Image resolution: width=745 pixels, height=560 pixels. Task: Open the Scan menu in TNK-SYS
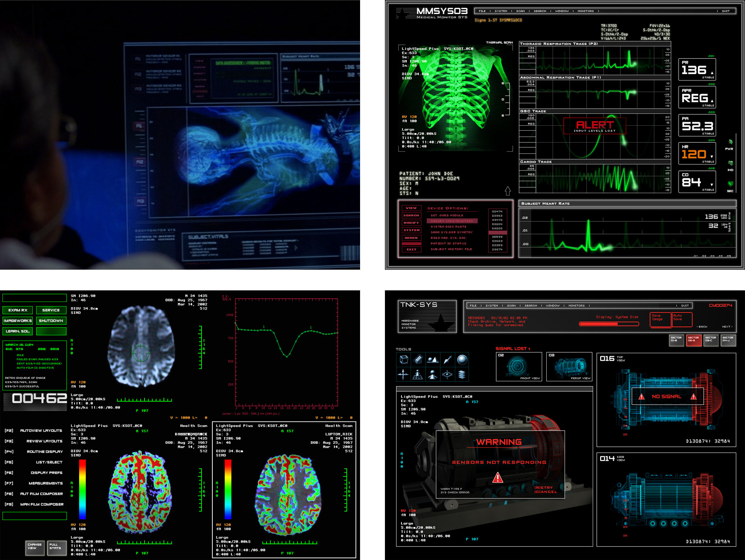pyautogui.click(x=512, y=306)
